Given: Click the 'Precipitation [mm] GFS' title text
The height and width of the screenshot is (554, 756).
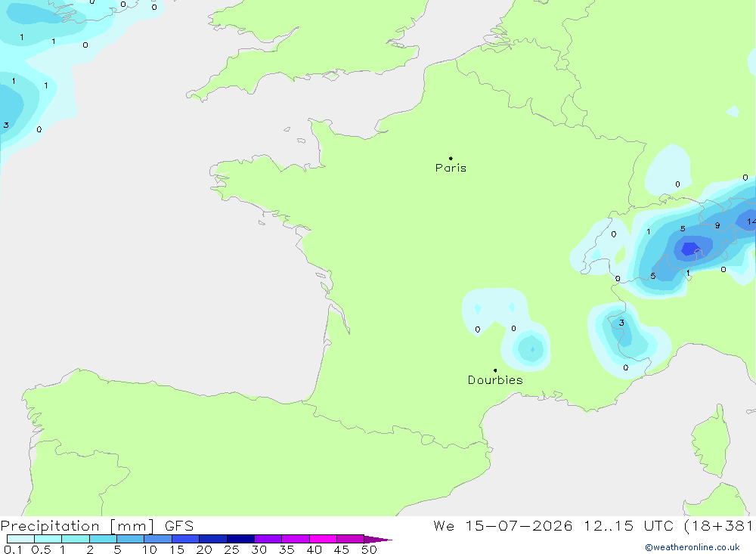Looking at the screenshot, I should 97,525.
